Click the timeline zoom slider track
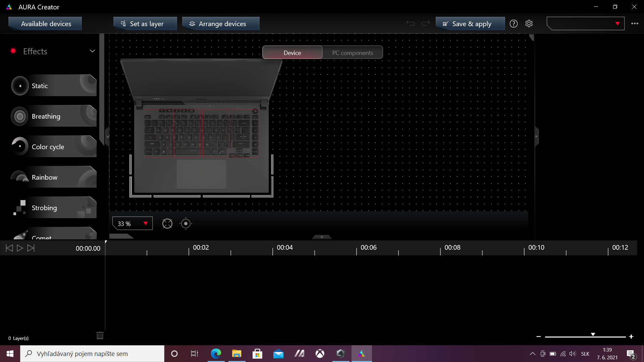Viewport: 644px width, 362px height. pyautogui.click(x=570, y=337)
